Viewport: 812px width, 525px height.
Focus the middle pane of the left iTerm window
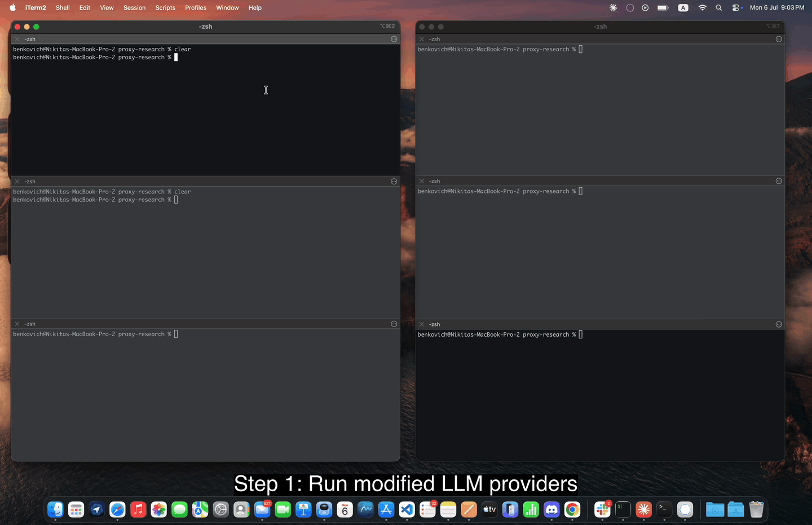pos(205,252)
